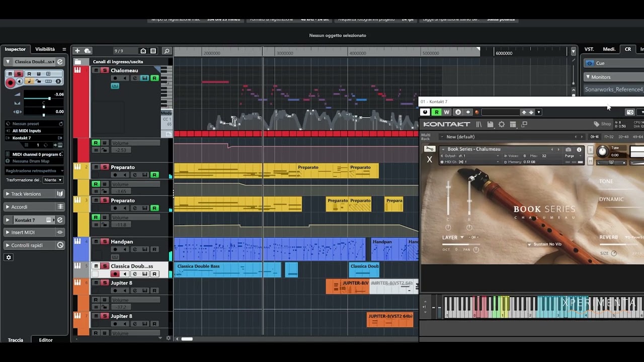Click the instrument snapshot camera icon

569,150
